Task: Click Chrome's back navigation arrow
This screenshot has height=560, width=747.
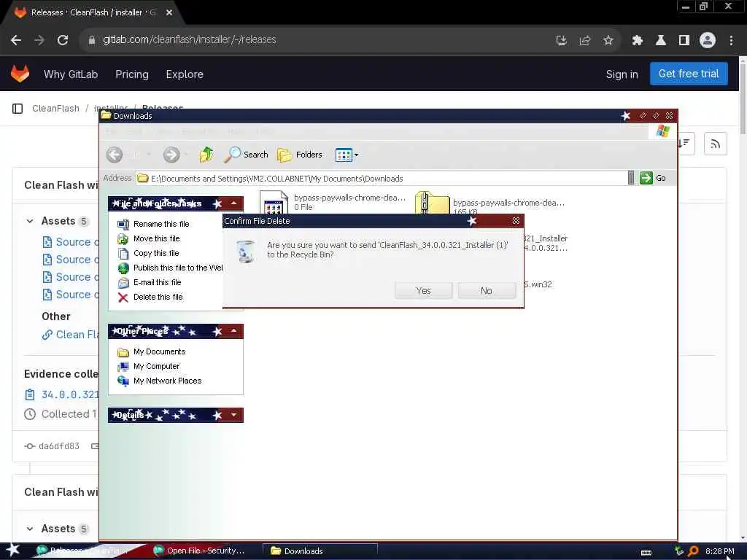Action: 16,40
